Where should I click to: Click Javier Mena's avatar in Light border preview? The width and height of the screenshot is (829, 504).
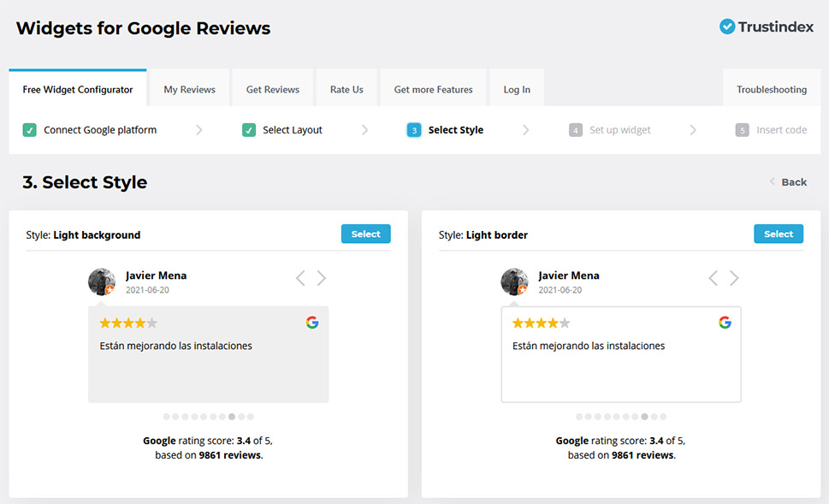(x=514, y=282)
